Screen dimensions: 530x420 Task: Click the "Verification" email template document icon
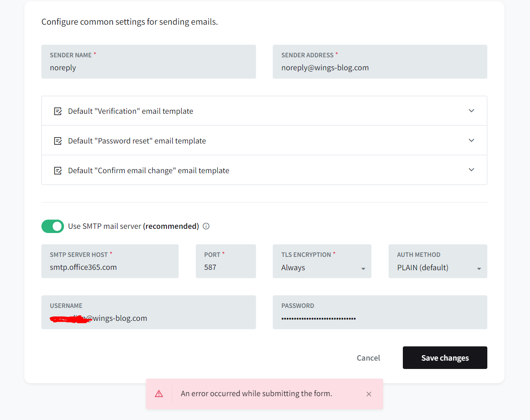58,111
